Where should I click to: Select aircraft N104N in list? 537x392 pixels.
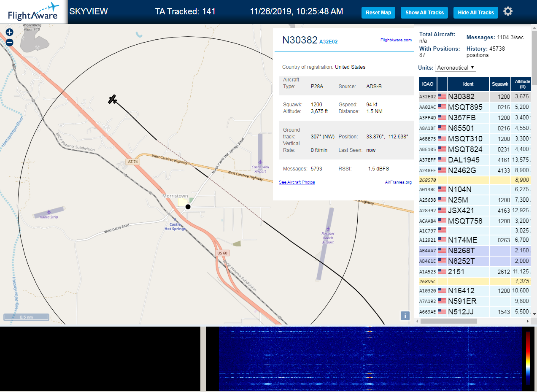click(475, 189)
